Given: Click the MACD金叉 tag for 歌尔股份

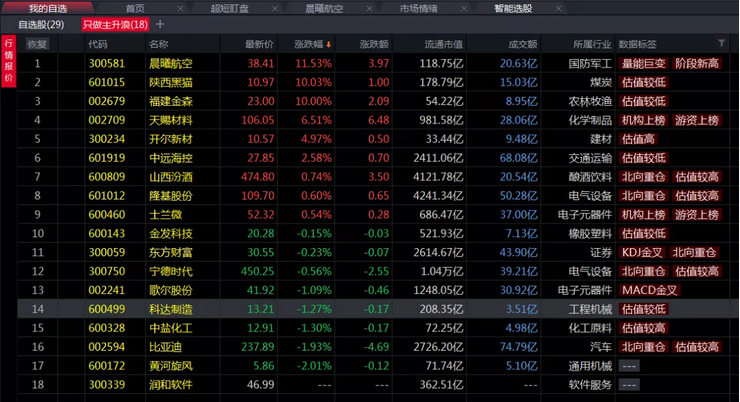Looking at the screenshot, I should pyautogui.click(x=649, y=290).
